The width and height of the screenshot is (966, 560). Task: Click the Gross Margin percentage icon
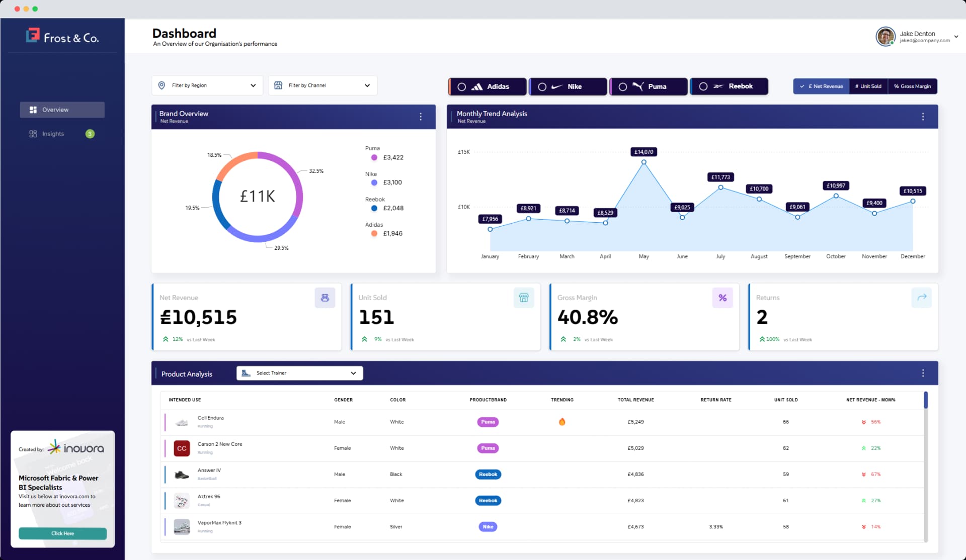coord(723,298)
